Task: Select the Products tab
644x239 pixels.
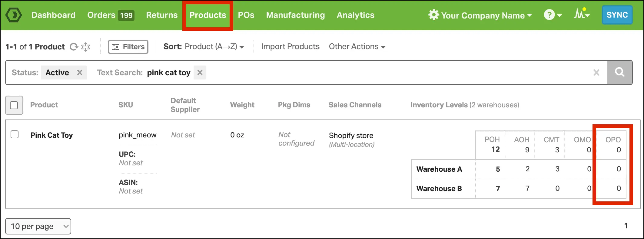Action: (208, 15)
